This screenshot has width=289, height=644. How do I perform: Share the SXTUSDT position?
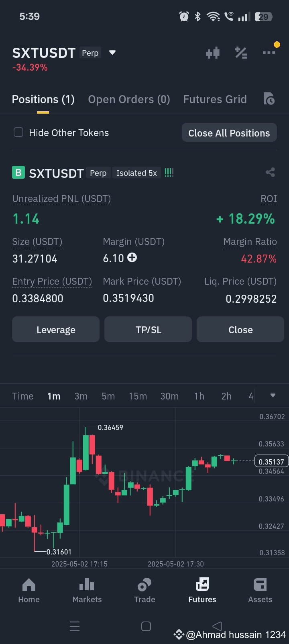coord(270,172)
